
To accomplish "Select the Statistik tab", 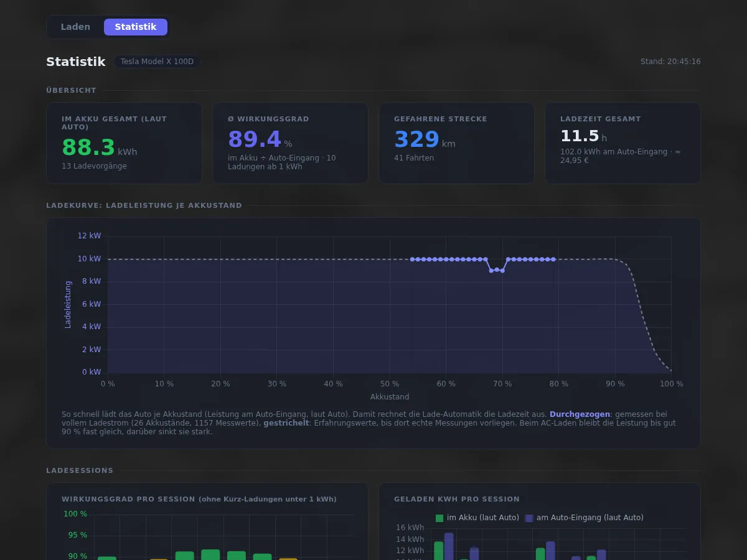I will [x=136, y=27].
